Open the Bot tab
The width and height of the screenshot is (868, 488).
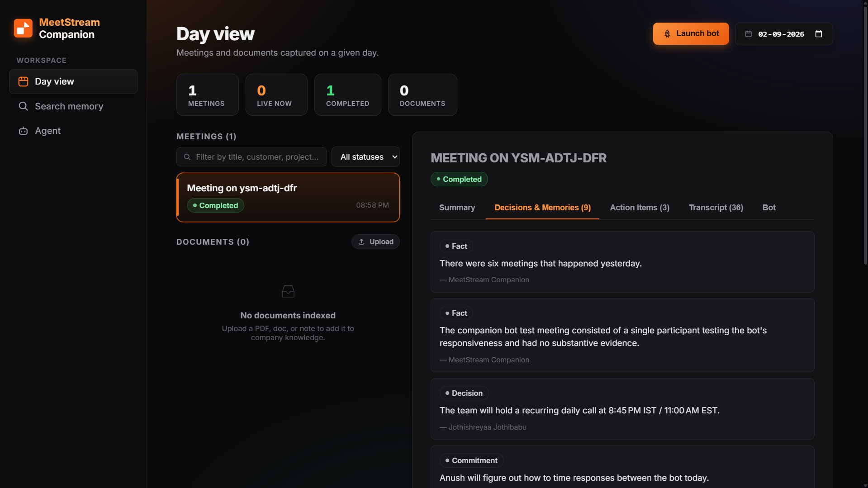pos(769,208)
